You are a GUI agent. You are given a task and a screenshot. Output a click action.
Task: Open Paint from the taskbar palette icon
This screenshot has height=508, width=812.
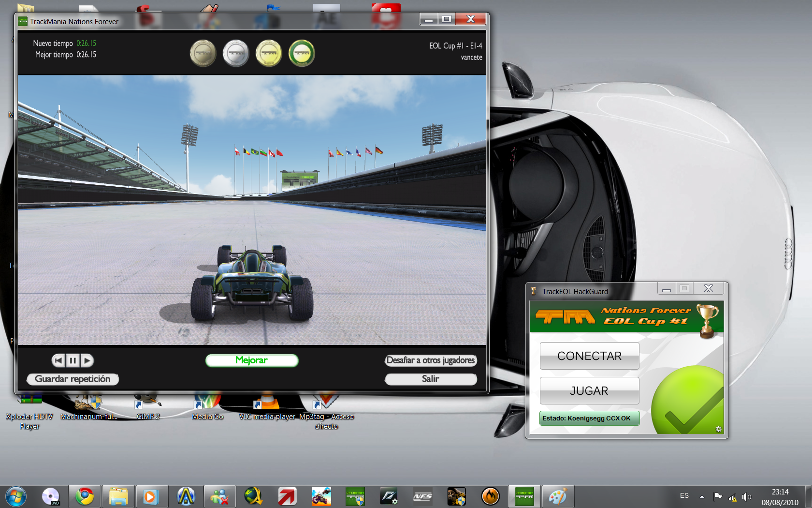click(558, 496)
